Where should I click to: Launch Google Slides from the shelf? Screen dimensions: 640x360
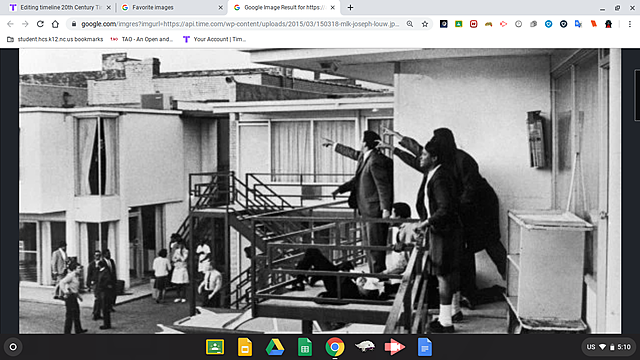point(245,347)
